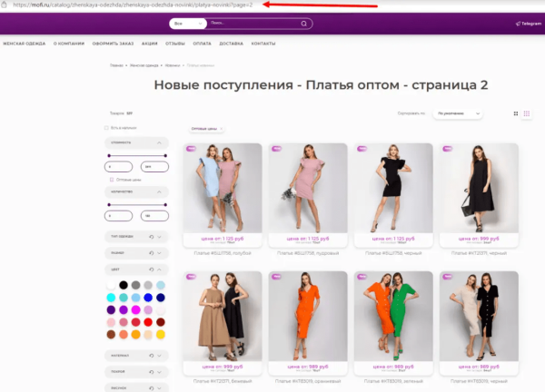Open the 'Оплата' menu item
545x392 pixels.
pos(202,44)
